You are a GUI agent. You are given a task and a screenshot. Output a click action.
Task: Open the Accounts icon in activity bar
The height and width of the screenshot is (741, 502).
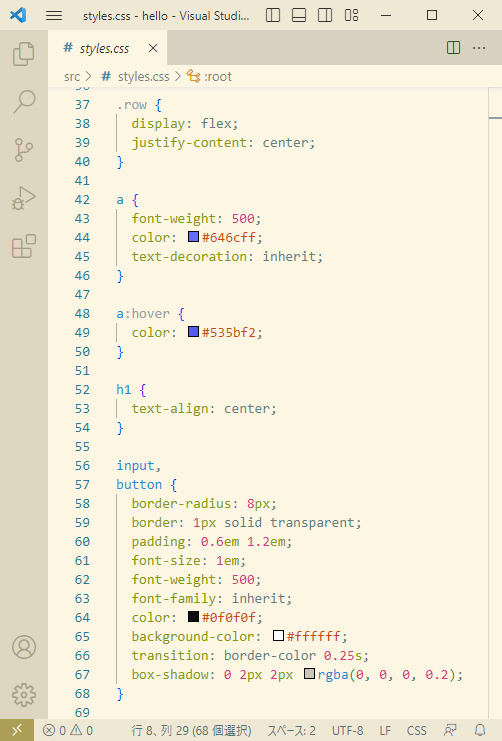pyautogui.click(x=24, y=647)
